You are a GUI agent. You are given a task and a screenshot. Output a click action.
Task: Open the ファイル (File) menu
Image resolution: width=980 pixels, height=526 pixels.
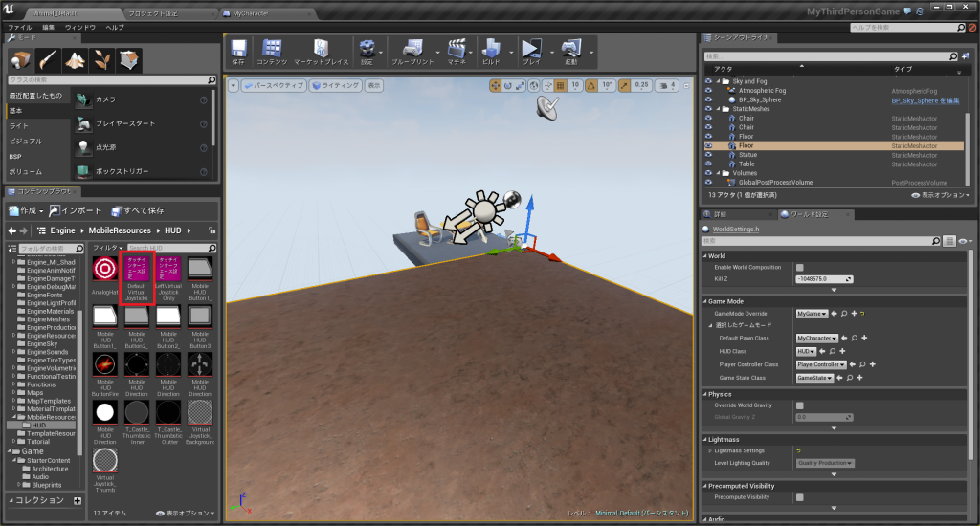point(19,27)
